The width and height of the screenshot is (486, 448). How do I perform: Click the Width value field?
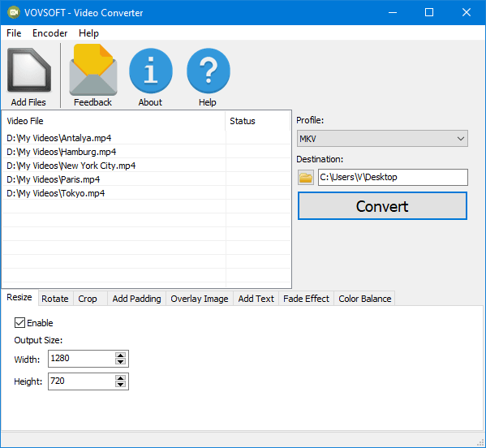coord(81,359)
